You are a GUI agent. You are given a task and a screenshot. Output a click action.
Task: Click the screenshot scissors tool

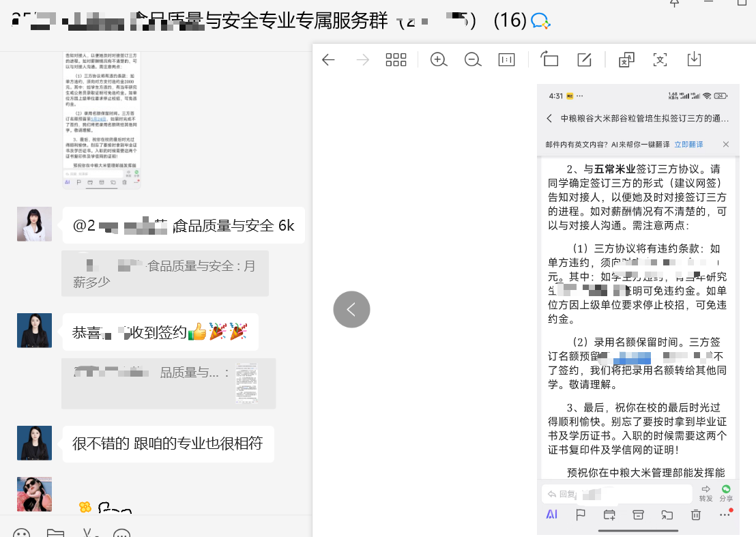coord(88,533)
